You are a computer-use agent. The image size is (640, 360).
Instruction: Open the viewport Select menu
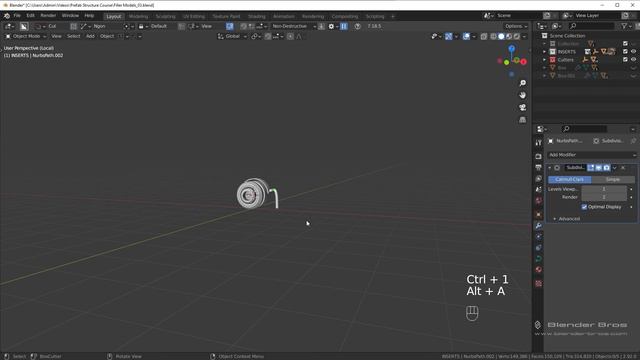pos(73,36)
